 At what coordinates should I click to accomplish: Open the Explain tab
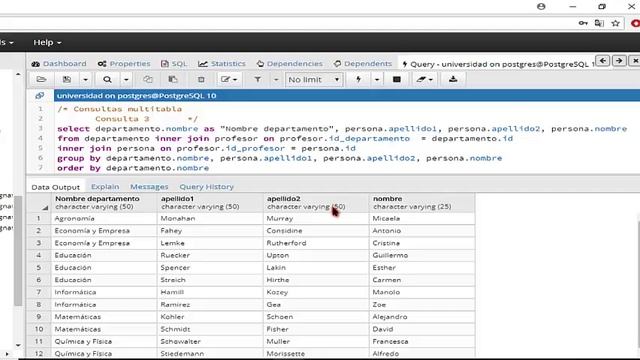(x=105, y=187)
